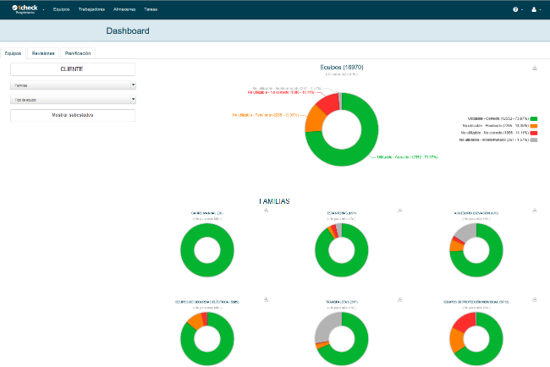The height and width of the screenshot is (367, 550).
Task: Click the green Utilizable - Correcto legend swatch
Action: pyautogui.click(x=534, y=119)
